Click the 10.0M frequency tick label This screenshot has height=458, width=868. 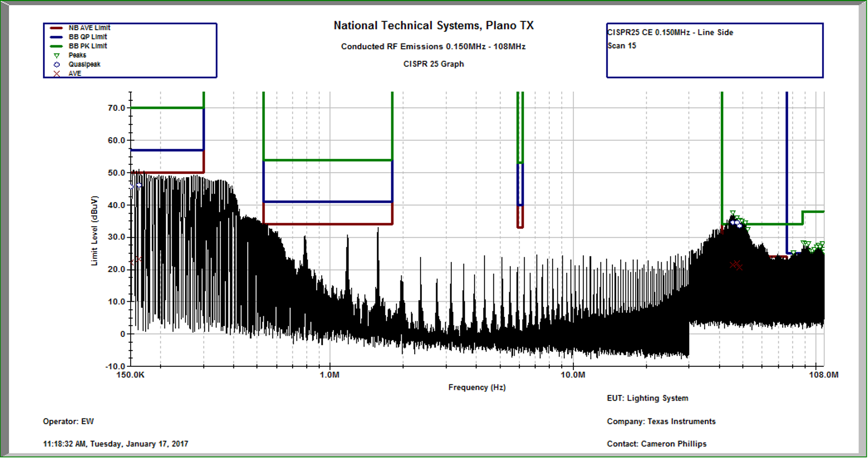click(573, 375)
